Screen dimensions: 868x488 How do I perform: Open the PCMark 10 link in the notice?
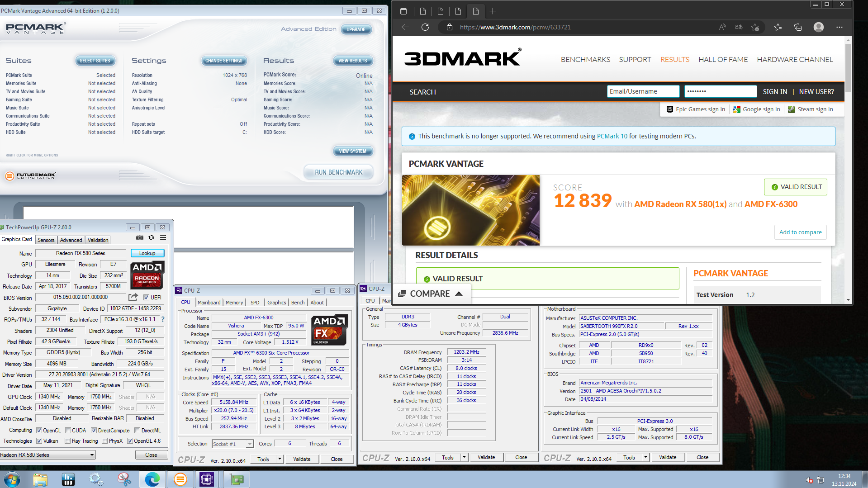point(612,136)
